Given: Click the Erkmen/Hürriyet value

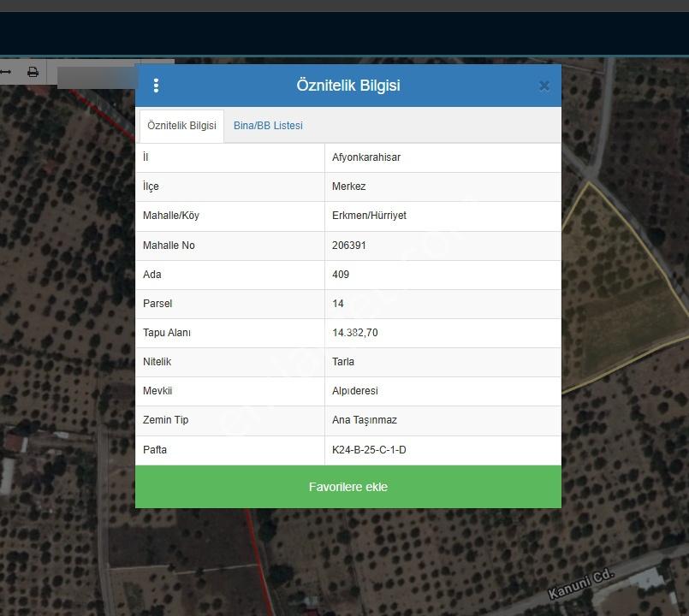Looking at the screenshot, I should pos(369,216).
